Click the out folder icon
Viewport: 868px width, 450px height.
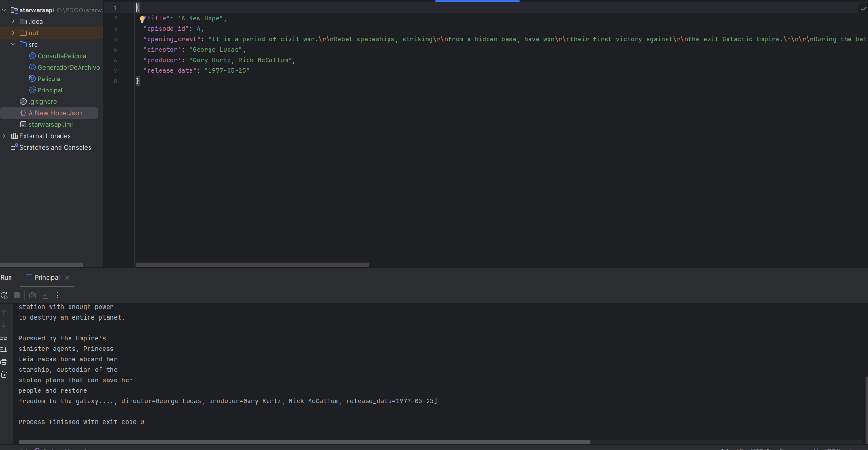click(23, 33)
